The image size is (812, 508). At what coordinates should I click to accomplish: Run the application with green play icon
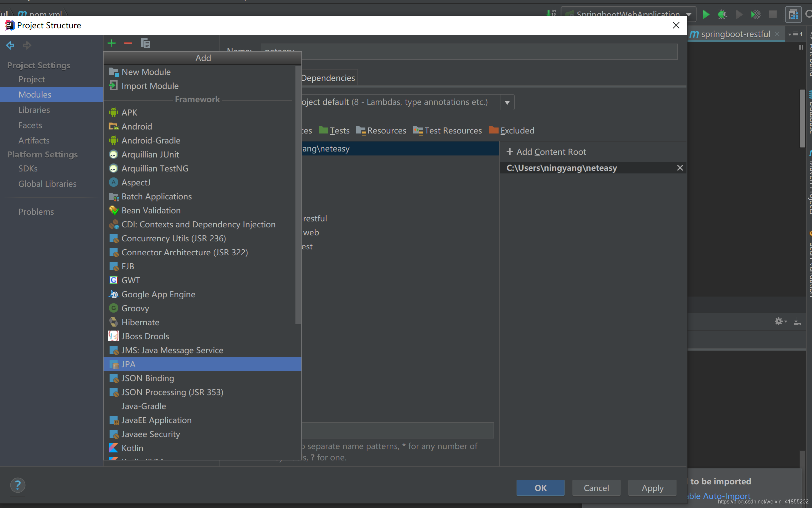(x=706, y=14)
